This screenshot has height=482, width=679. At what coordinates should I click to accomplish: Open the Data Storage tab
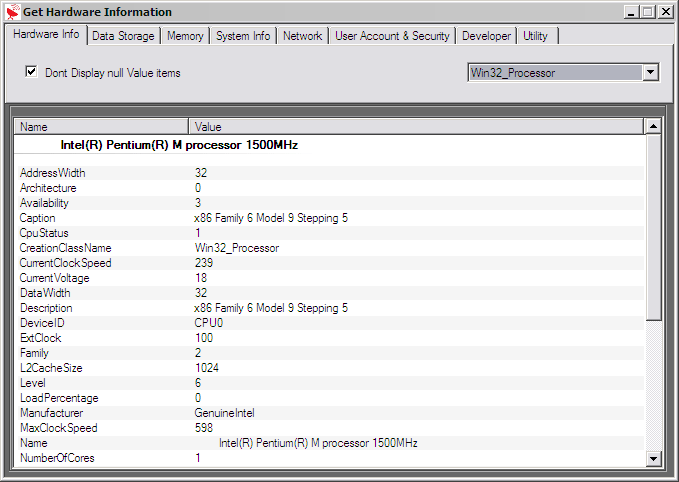[123, 36]
